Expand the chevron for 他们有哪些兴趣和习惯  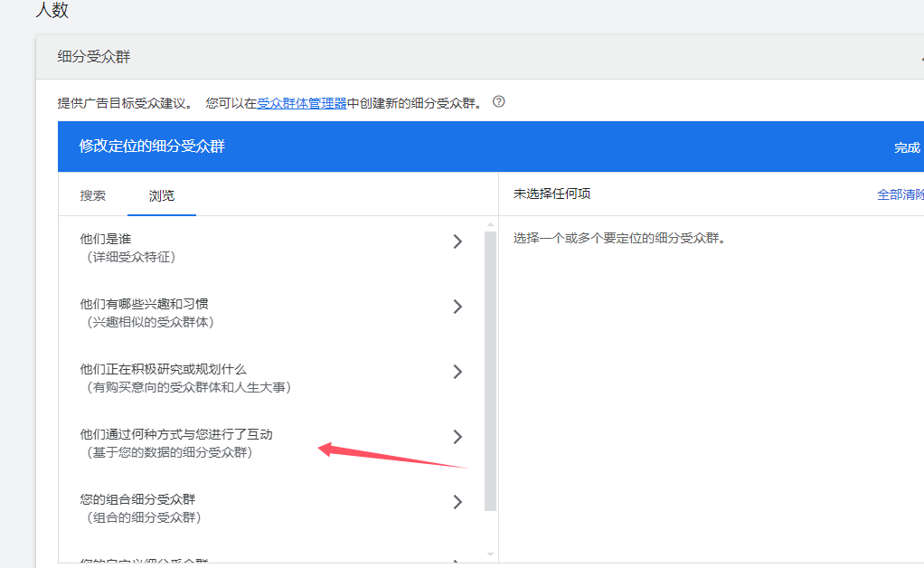coord(457,307)
